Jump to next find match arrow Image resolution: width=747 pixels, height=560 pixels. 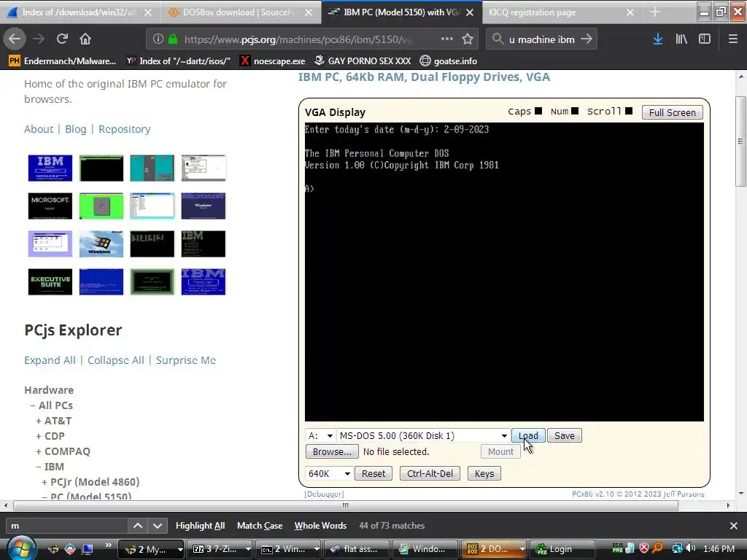click(x=158, y=526)
